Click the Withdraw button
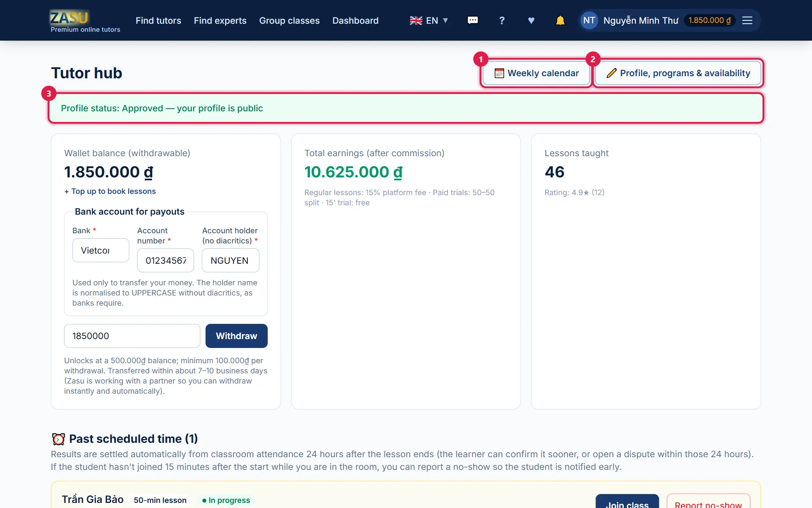 point(236,336)
